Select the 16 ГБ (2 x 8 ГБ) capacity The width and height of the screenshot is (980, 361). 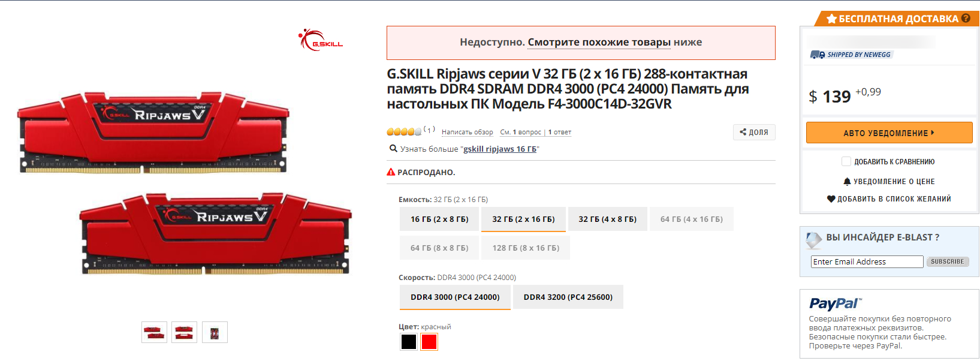pos(439,219)
